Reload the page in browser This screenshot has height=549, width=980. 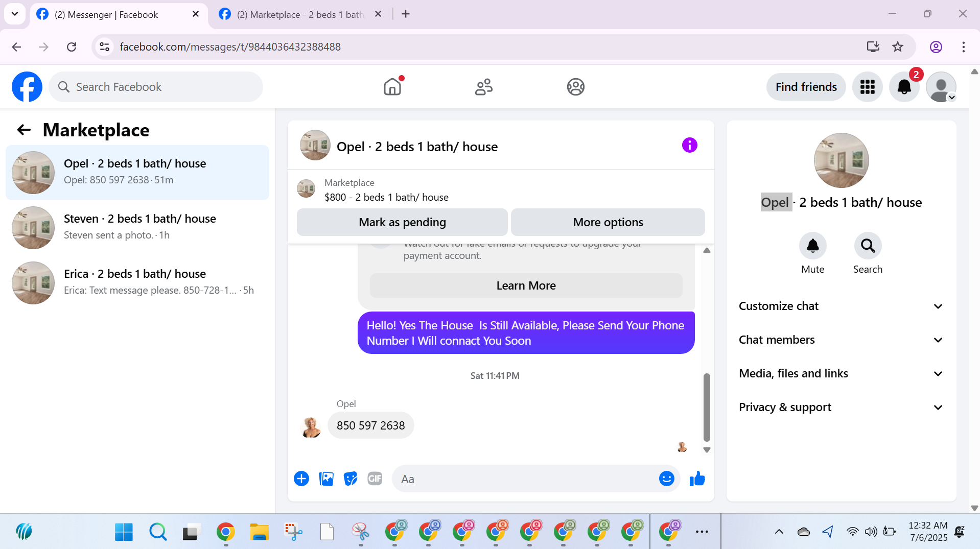coord(72,47)
